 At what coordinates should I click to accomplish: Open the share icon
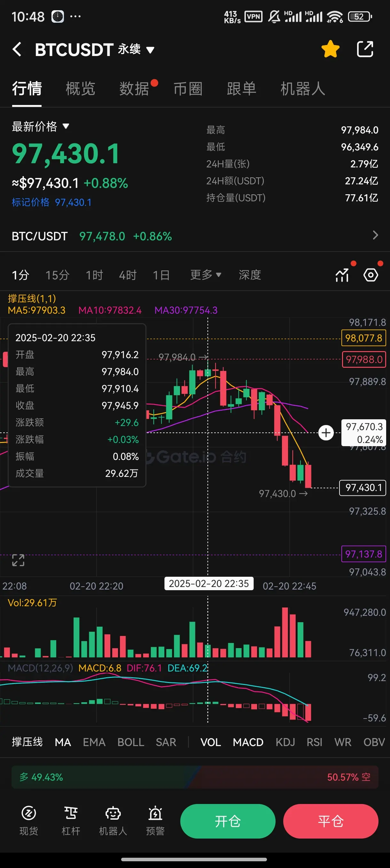tap(365, 49)
